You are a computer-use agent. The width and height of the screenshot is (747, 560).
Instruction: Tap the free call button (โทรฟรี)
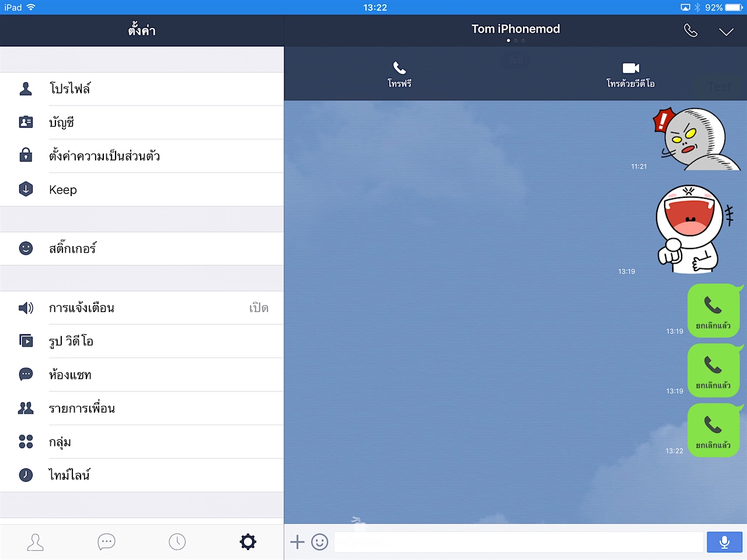pos(399,75)
